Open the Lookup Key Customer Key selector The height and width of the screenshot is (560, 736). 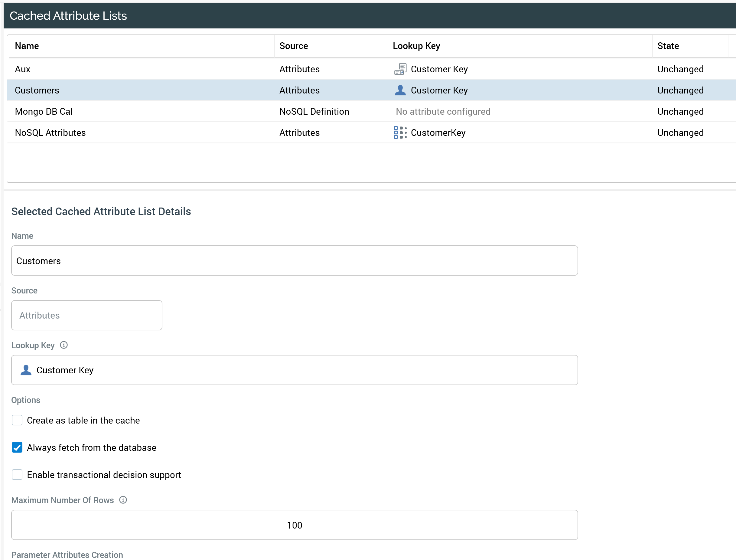pos(295,370)
